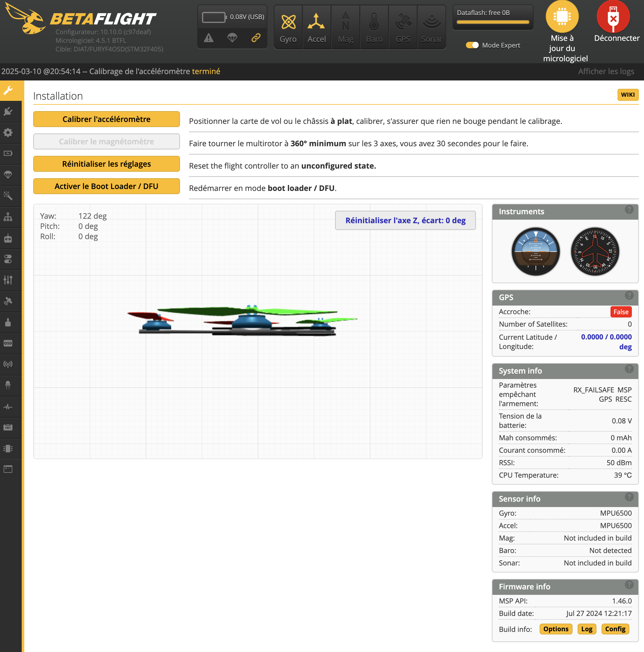
Task: Open the OSD sidebar tab
Action: click(x=8, y=343)
